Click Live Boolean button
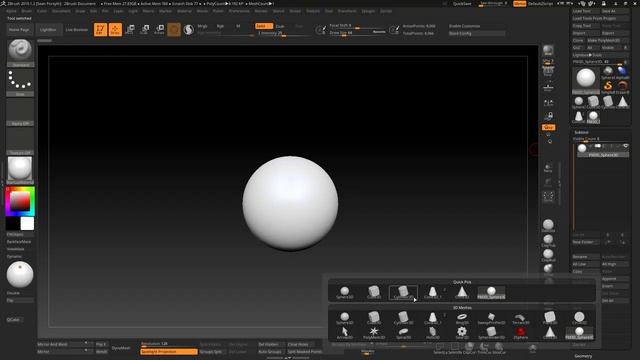640x360 pixels. tap(77, 29)
